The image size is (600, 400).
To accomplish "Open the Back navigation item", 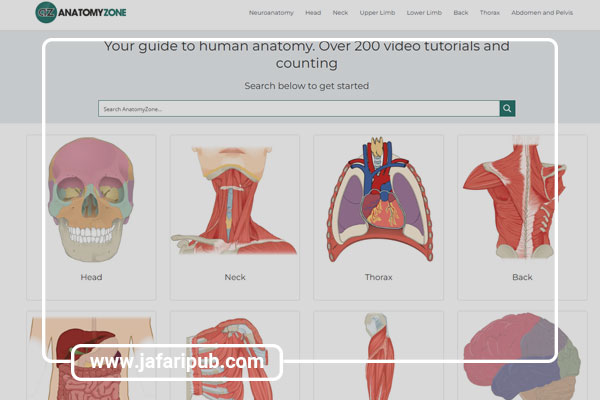I will (461, 13).
